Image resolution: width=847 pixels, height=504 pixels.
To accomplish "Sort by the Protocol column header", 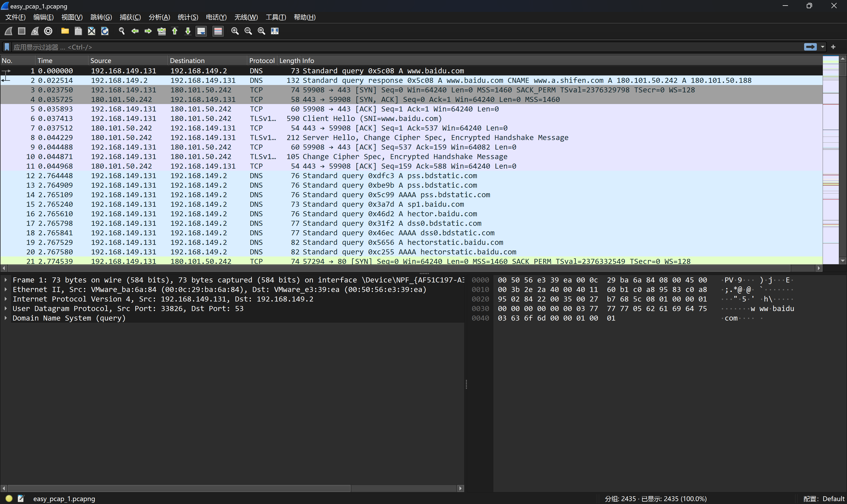I will click(262, 60).
